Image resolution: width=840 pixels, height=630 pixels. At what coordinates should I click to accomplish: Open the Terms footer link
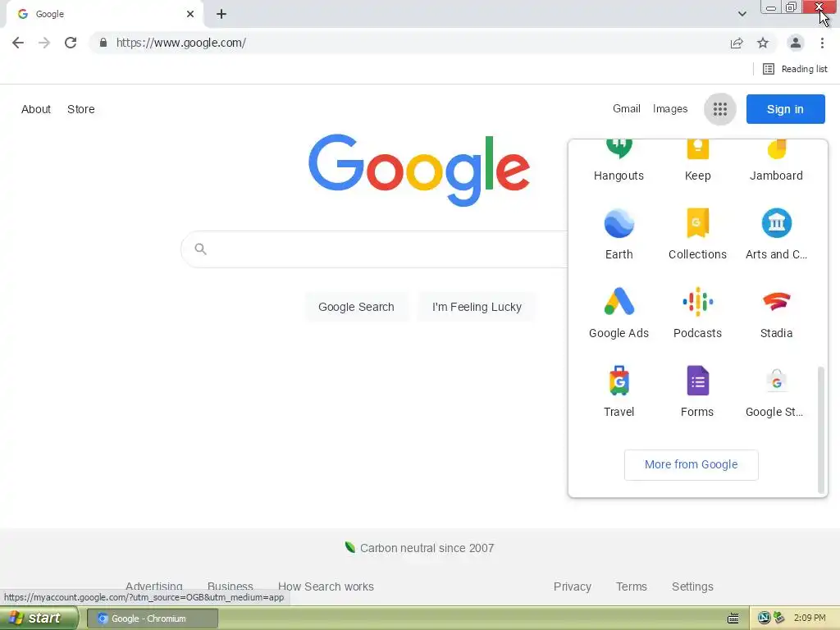(632, 587)
